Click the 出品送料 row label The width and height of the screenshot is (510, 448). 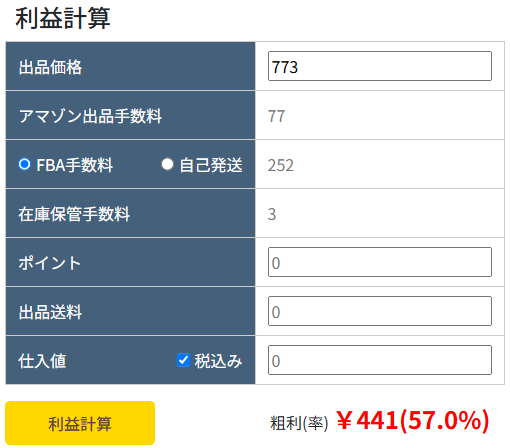click(x=50, y=312)
